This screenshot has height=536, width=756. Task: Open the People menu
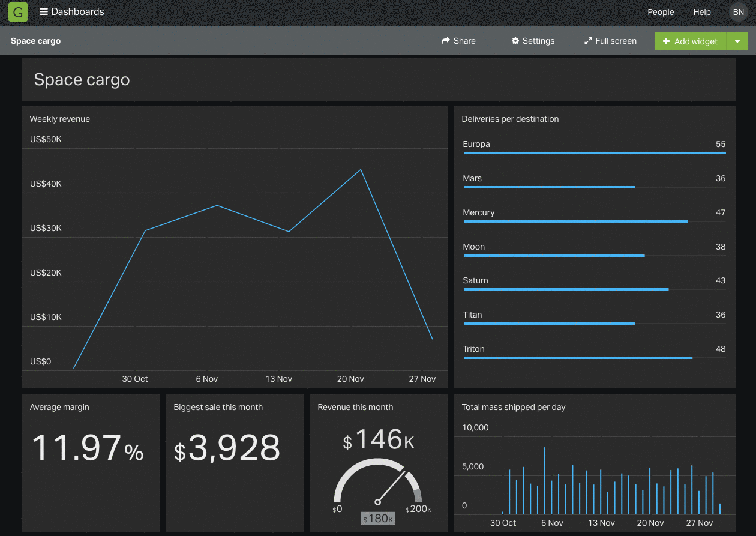pos(661,12)
